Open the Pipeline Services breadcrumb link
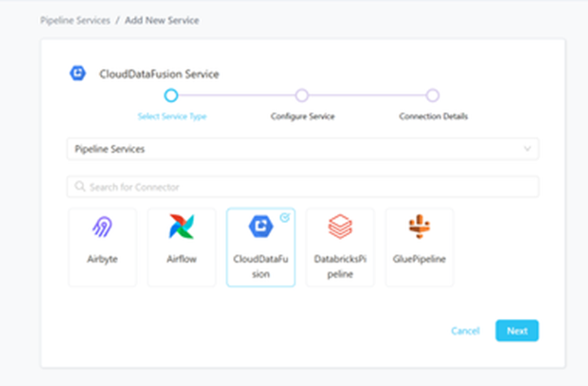This screenshot has width=588, height=386. (x=75, y=20)
